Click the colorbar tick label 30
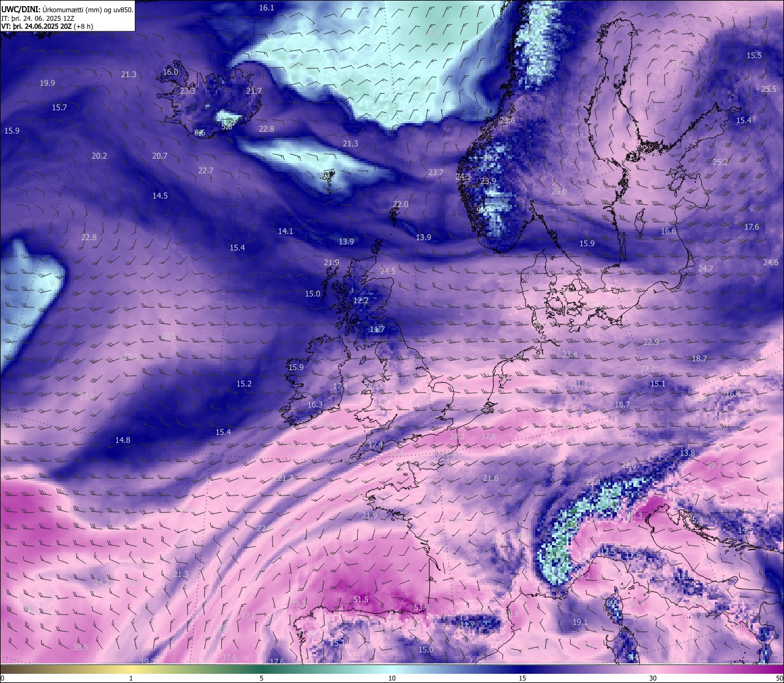The width and height of the screenshot is (784, 683). [x=653, y=678]
